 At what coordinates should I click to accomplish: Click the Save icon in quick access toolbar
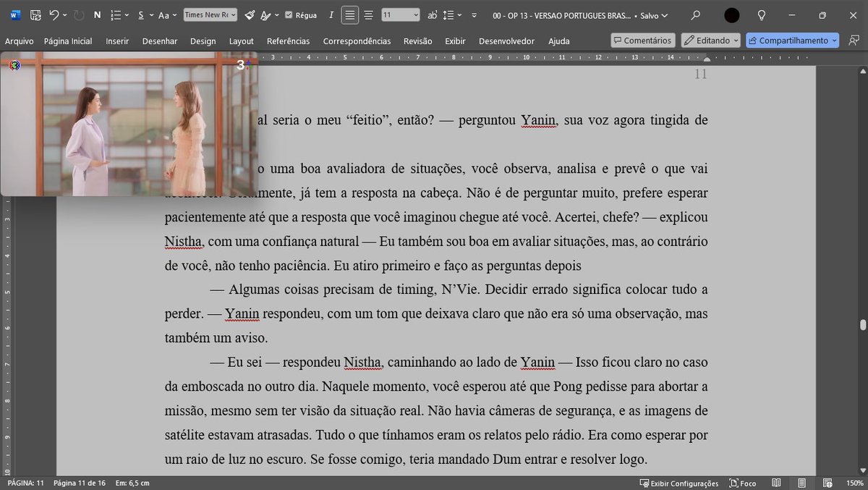(x=35, y=14)
